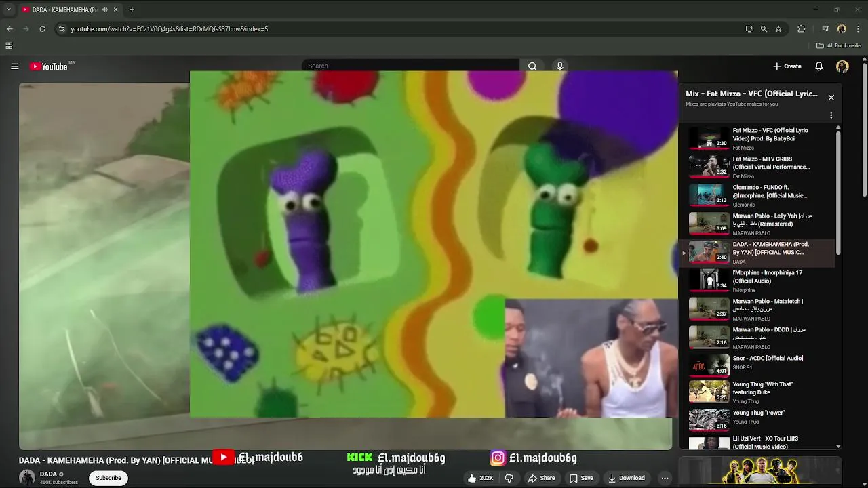Open the DADA channel name link
Viewport: 868px width, 488px height.
coord(48,474)
